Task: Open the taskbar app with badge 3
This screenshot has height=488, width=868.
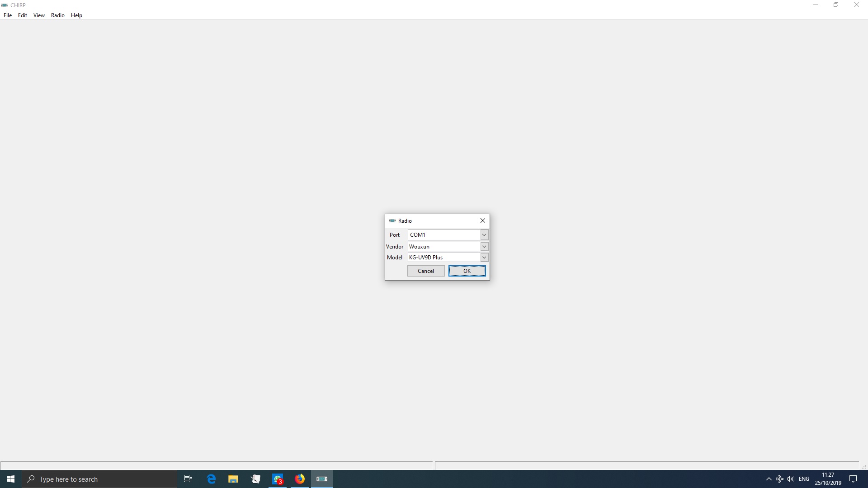Action: coord(278,479)
